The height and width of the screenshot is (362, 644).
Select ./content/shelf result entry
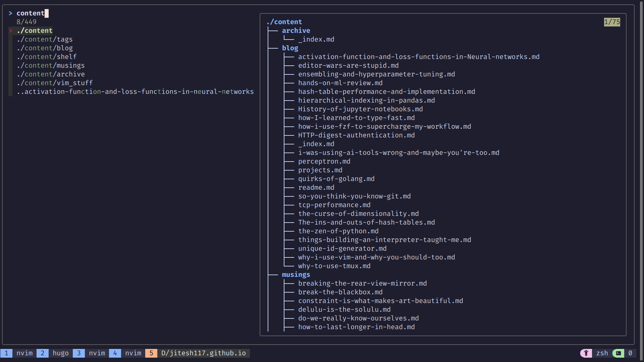tap(47, 57)
